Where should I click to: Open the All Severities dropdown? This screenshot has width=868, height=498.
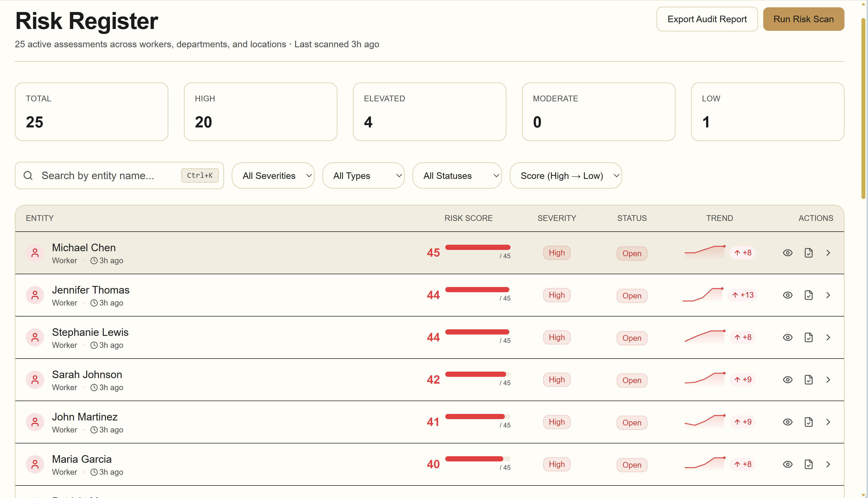[x=273, y=175]
